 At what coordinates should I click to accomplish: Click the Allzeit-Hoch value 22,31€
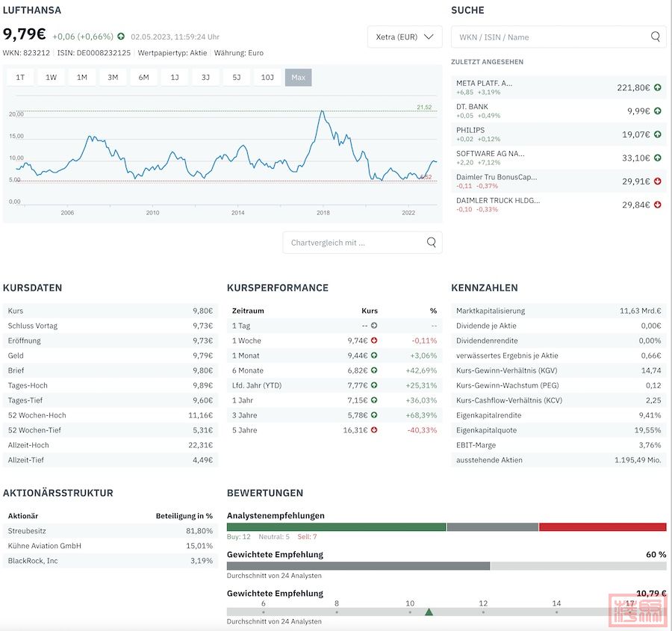(x=201, y=445)
